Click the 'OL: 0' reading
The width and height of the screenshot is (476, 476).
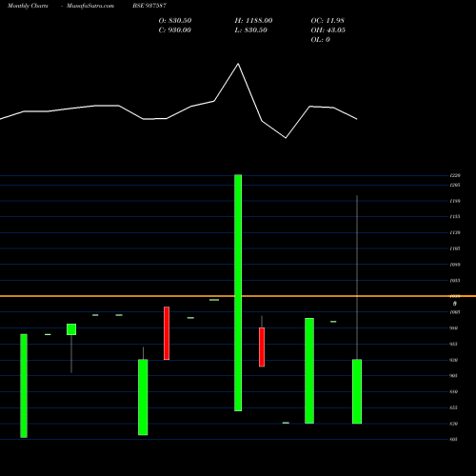[x=321, y=39]
